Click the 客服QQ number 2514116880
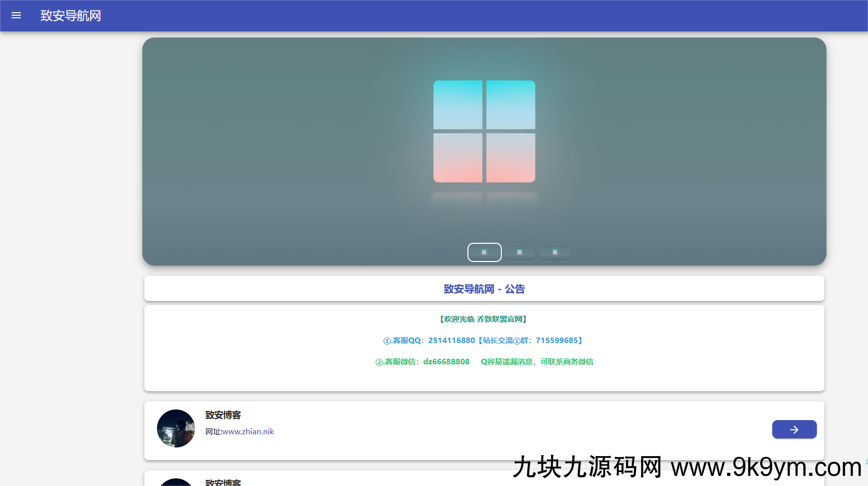The height and width of the screenshot is (486, 868). point(451,341)
